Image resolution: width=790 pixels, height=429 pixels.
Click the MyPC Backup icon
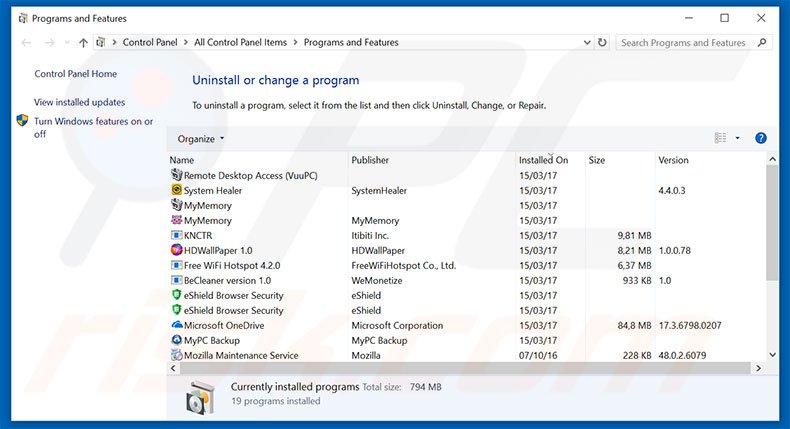tap(176, 340)
